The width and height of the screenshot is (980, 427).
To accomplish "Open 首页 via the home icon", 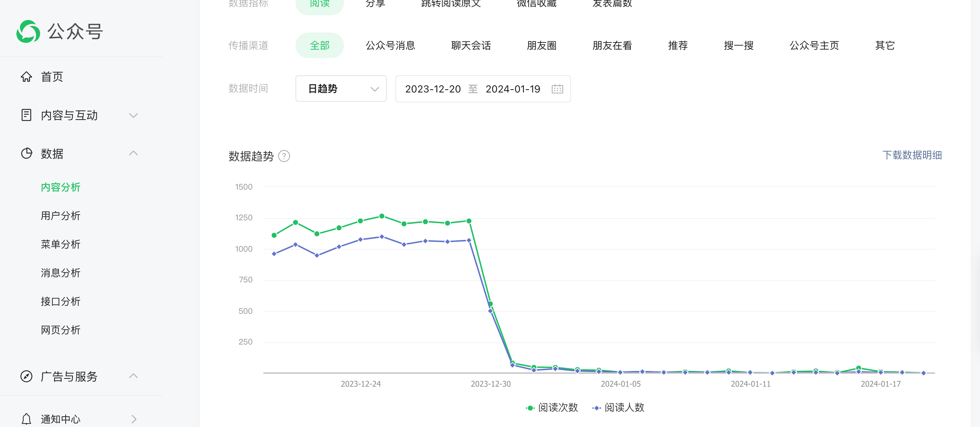I will tap(26, 77).
